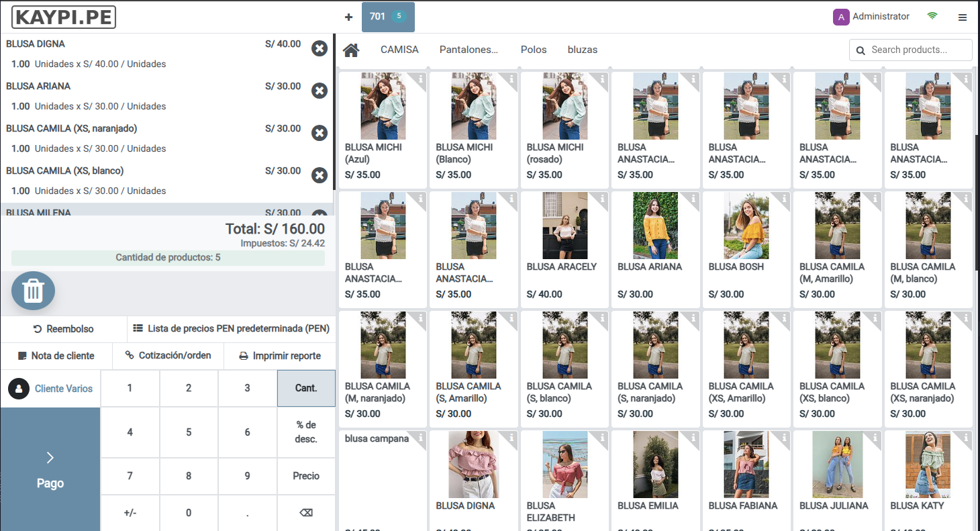The width and height of the screenshot is (980, 531).
Task: Open the bluzas category
Action: (x=583, y=50)
